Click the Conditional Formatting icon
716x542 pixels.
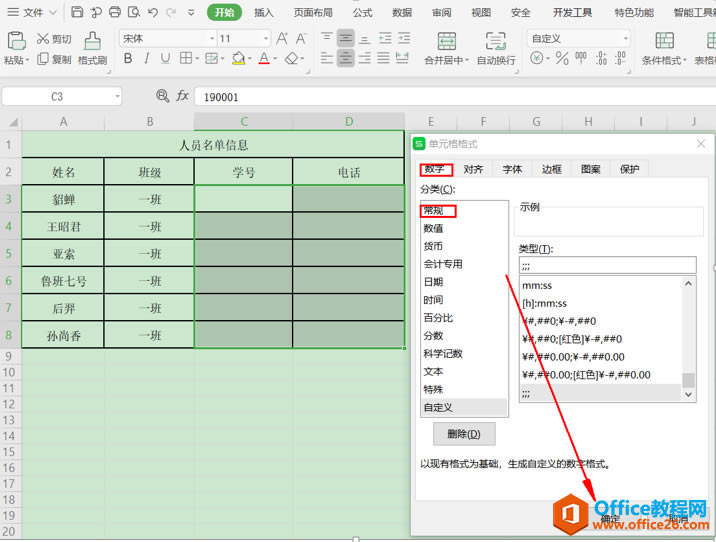(x=664, y=41)
